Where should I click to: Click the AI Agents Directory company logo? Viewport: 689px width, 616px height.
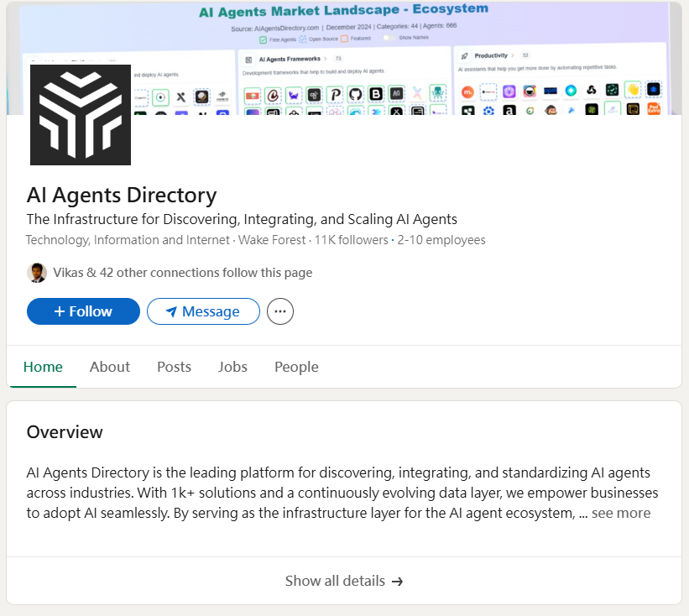tap(81, 115)
